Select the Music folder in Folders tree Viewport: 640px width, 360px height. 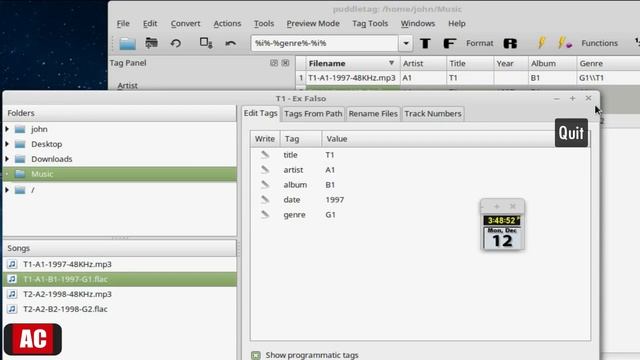120,174
